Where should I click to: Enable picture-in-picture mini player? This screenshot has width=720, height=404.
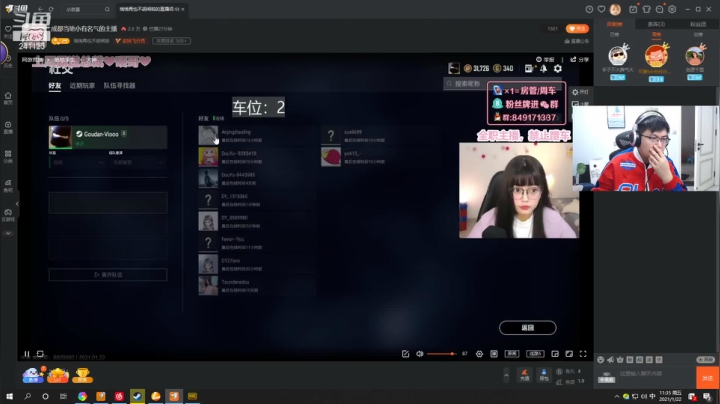pos(555,354)
